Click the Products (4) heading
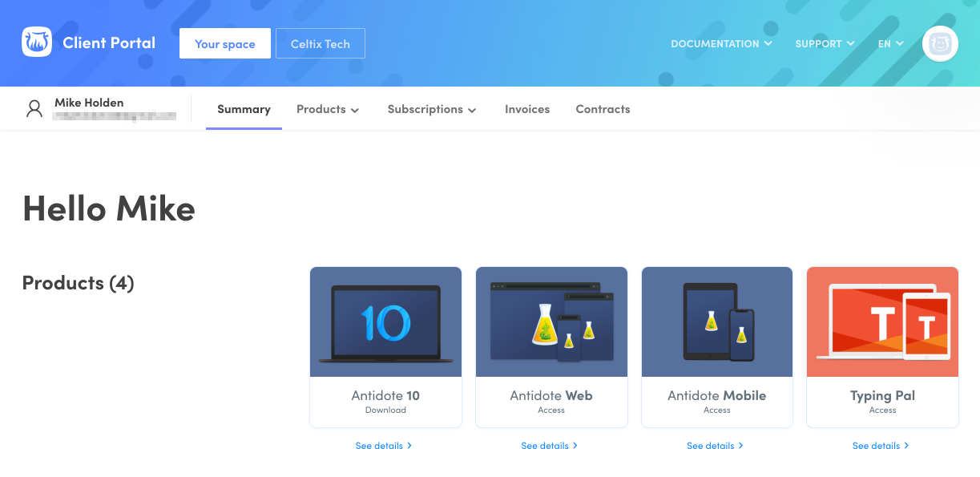Image resolution: width=980 pixels, height=477 pixels. [78, 283]
